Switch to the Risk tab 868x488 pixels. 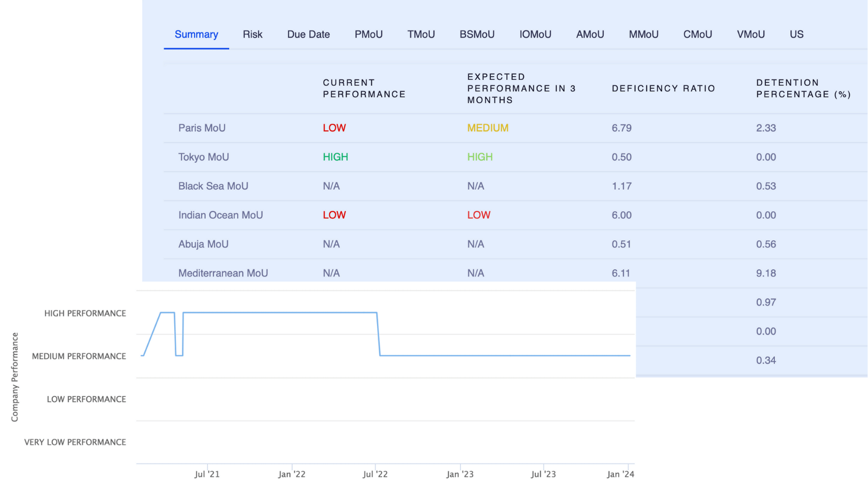253,35
